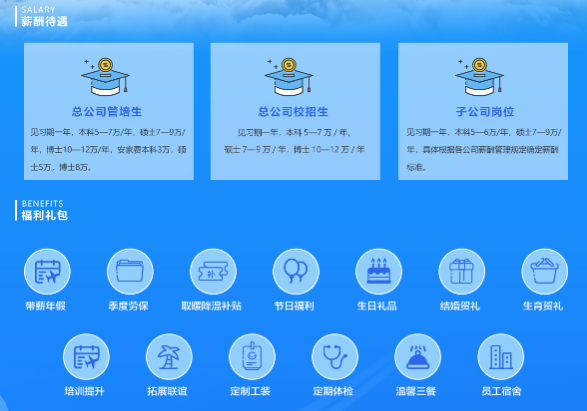This screenshot has height=411, width=587.
Task: Click graduation cap icon above 总公司校招生
Action: click(289, 77)
